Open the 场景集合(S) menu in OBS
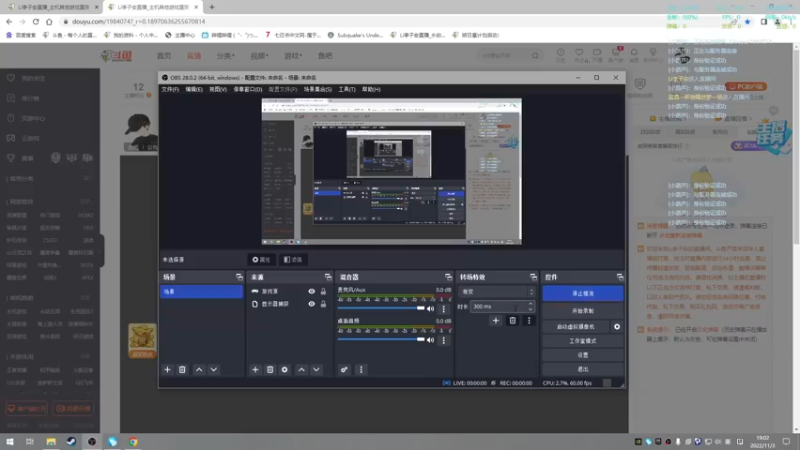Viewport: 800px width, 450px height. pyautogui.click(x=318, y=89)
